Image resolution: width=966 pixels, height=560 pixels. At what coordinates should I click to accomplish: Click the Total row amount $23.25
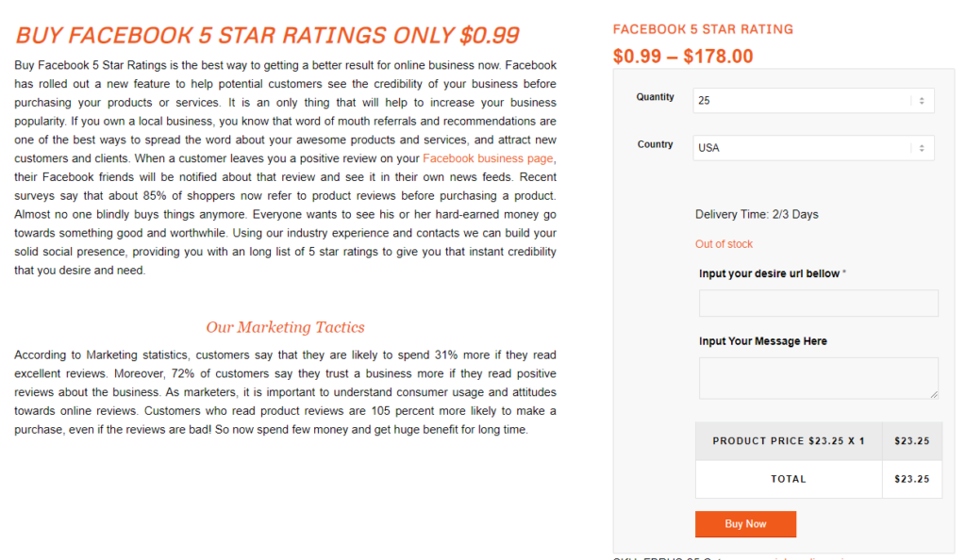point(911,479)
